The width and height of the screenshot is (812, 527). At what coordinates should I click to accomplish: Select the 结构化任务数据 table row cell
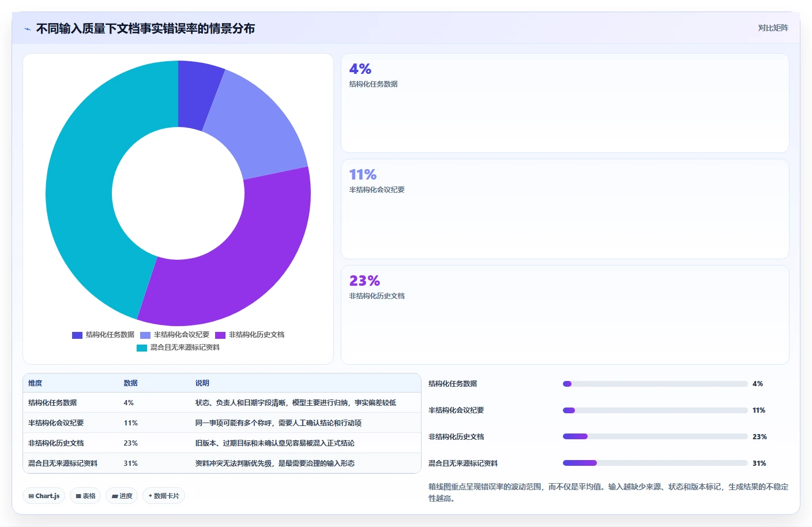[x=52, y=403]
